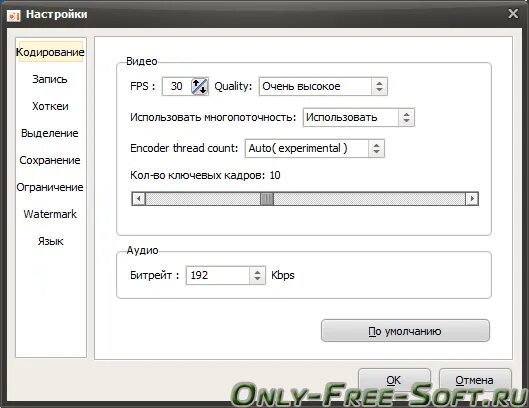
Task: Click the FPS label text
Action: pos(142,86)
